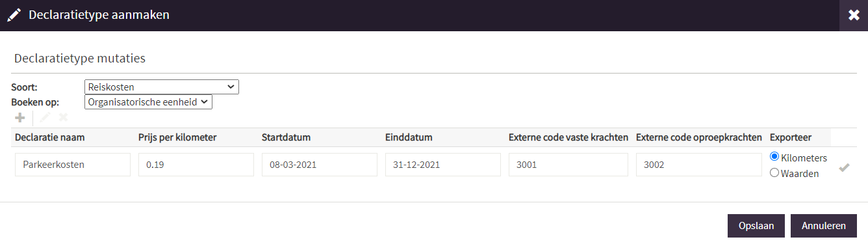Click Opslaan to save
Screen dimensions: 868x246
click(756, 226)
